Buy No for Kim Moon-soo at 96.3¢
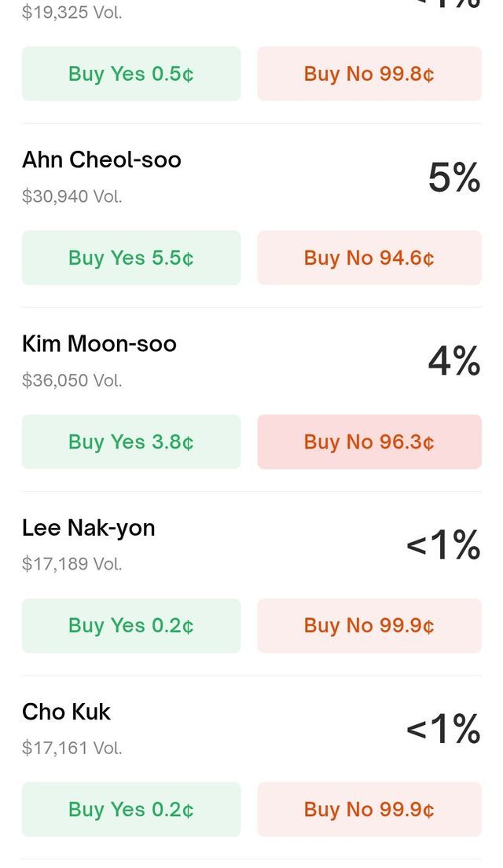This screenshot has height=868, width=503. pos(369,441)
